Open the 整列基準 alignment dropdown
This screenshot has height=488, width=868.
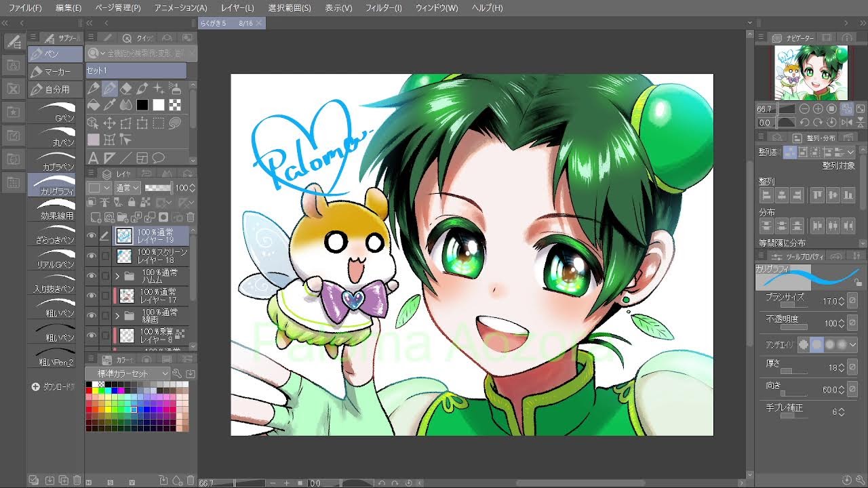click(x=850, y=152)
